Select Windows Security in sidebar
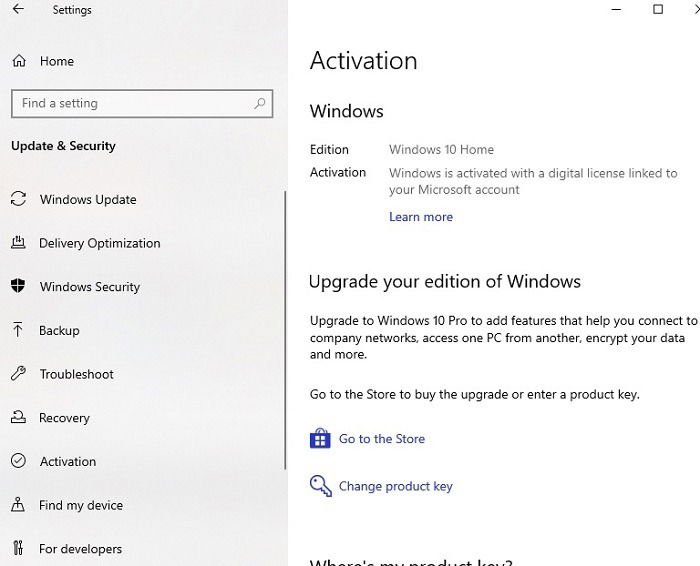The height and width of the screenshot is (566, 700). (90, 287)
